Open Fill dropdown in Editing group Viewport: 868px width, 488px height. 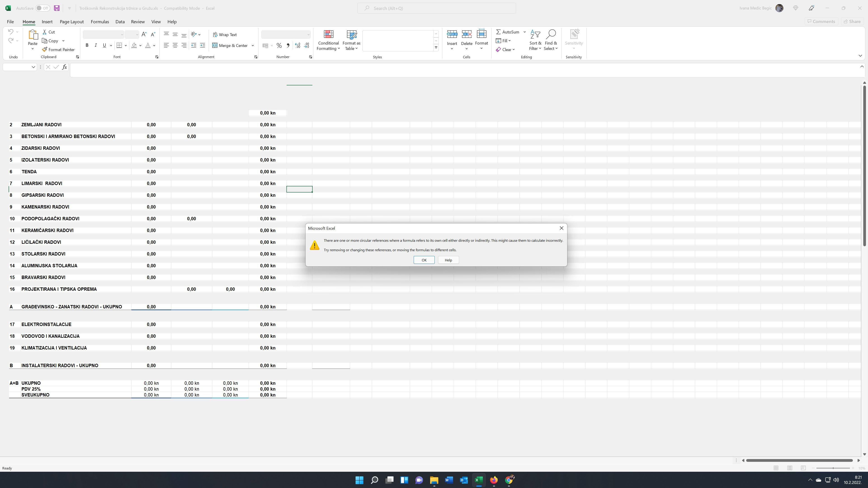[503, 41]
